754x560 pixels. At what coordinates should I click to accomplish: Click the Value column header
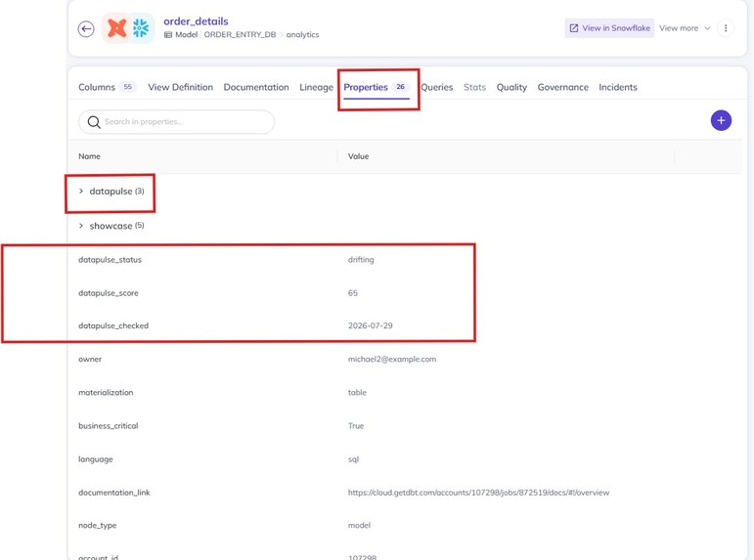coord(358,156)
